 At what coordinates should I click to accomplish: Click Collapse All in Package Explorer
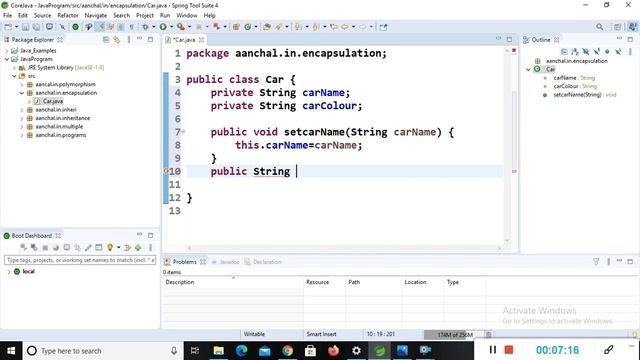pyautogui.click(x=106, y=40)
